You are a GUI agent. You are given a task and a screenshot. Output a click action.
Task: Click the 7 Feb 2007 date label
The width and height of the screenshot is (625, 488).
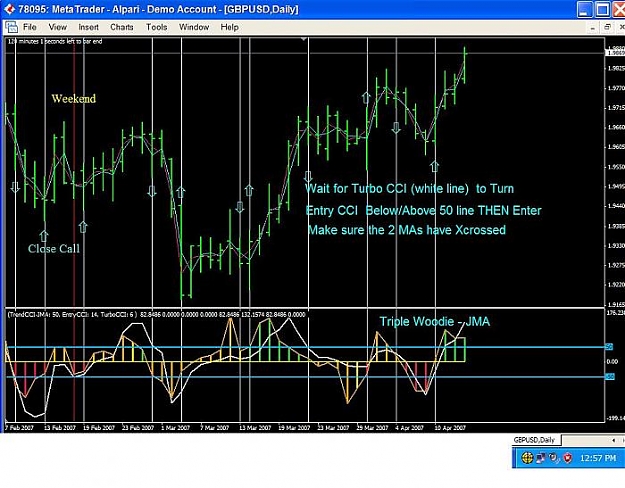coord(19,428)
